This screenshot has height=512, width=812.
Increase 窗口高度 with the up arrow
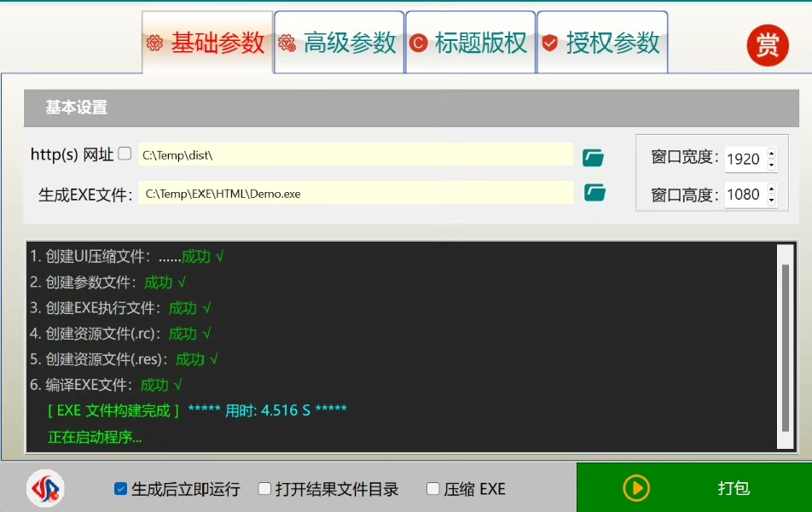[772, 189]
